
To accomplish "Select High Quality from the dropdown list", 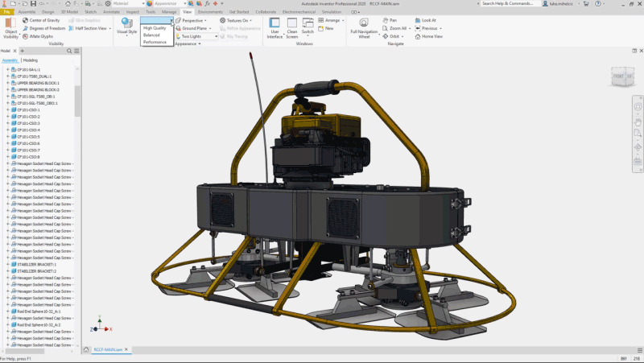I will pos(155,28).
